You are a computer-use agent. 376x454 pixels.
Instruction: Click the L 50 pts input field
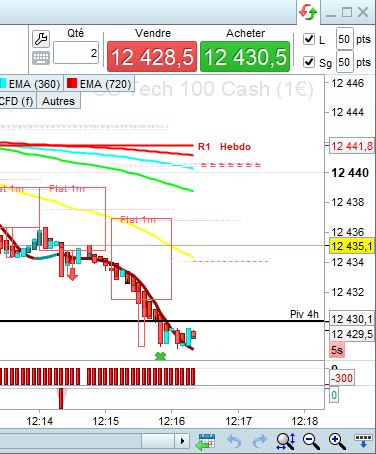point(344,39)
